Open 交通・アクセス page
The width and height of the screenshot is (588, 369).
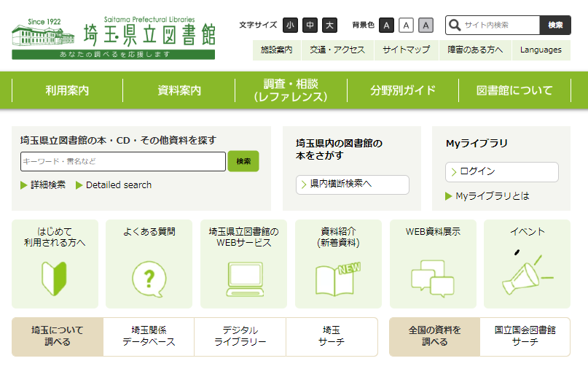click(x=337, y=50)
